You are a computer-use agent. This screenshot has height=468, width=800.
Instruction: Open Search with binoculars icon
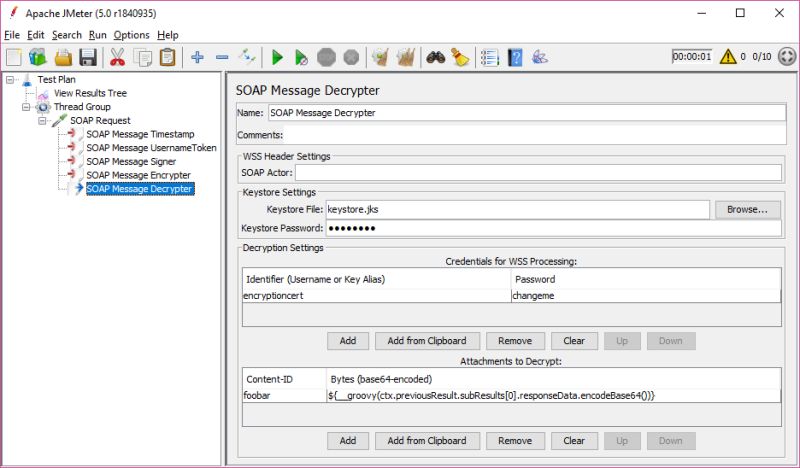tap(436, 57)
